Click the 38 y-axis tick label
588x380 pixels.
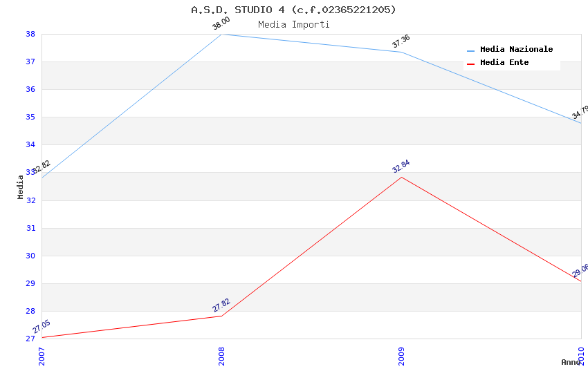click(30, 34)
